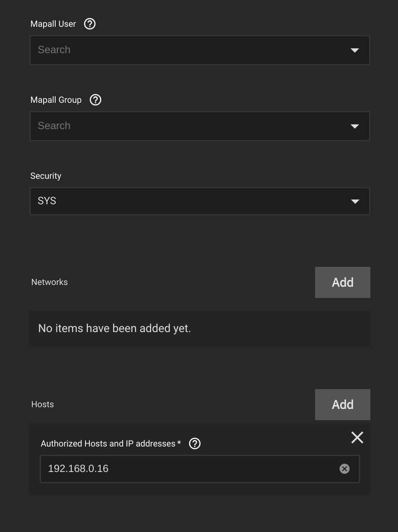Add a new Networks entry
Viewport: 398px width, 532px height.
[x=343, y=282]
